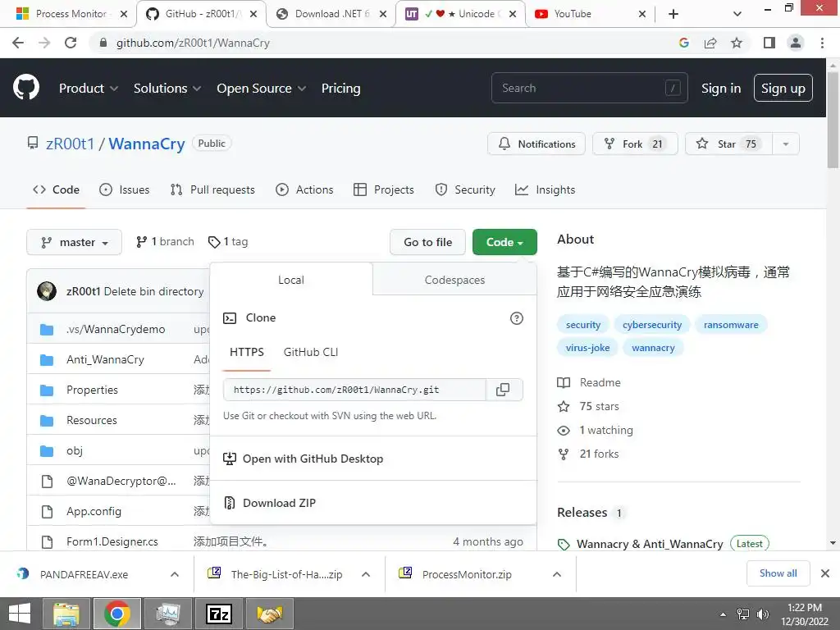This screenshot has height=630, width=840.
Task: Click Open with GitHub Desktop
Action: [304, 459]
